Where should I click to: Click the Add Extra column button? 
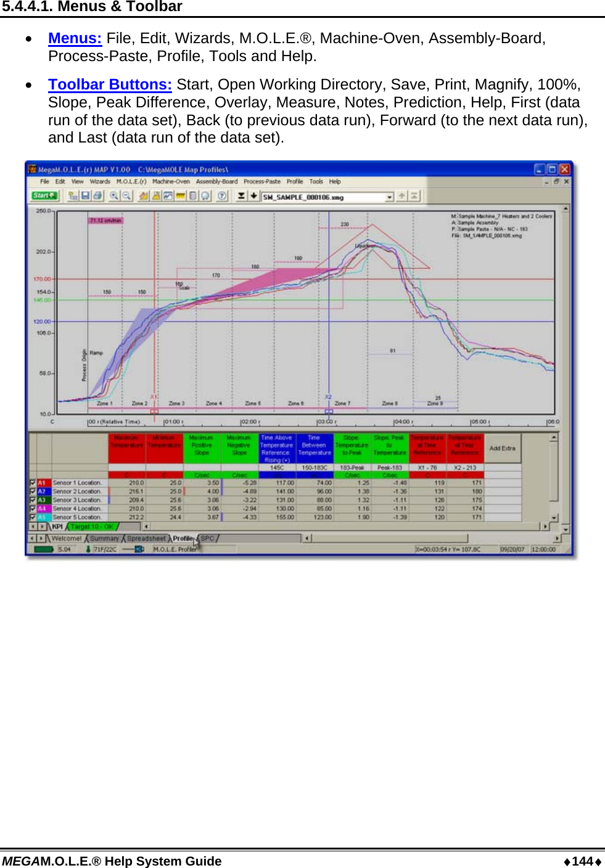(502, 448)
